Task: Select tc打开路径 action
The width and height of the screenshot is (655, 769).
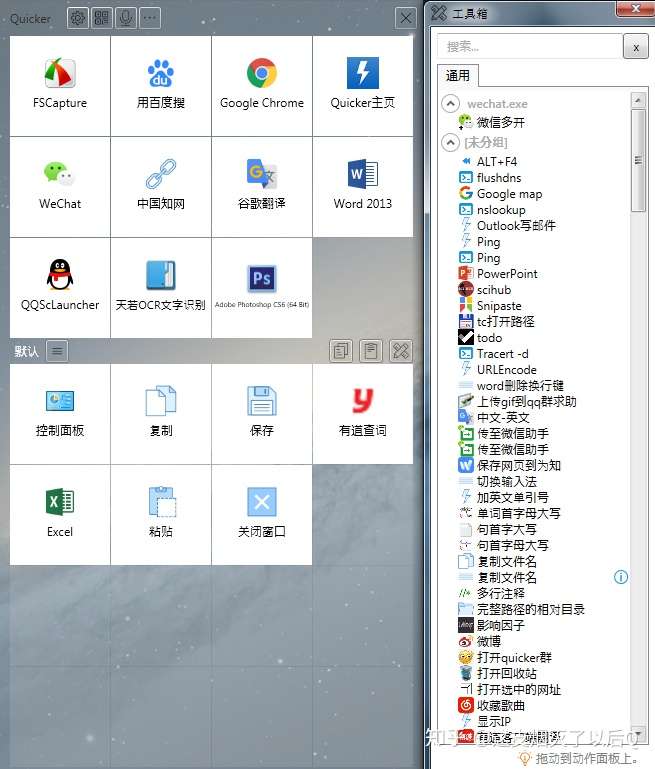Action: pos(496,322)
